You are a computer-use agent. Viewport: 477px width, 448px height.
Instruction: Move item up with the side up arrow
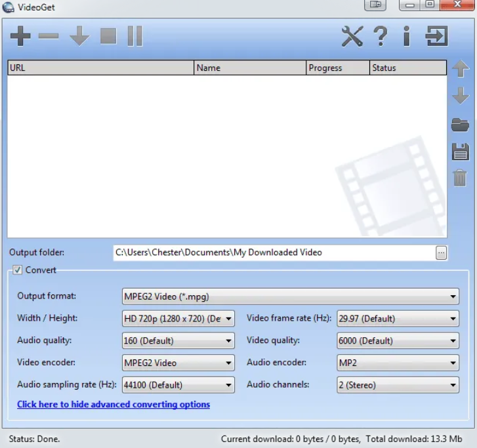coord(461,68)
